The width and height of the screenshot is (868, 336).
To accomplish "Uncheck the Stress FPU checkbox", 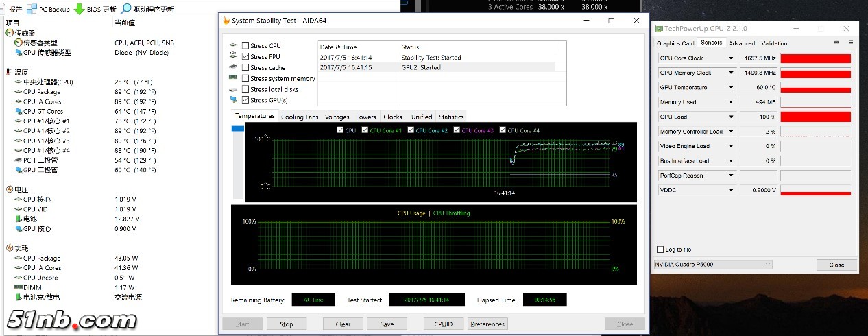I will pyautogui.click(x=245, y=57).
